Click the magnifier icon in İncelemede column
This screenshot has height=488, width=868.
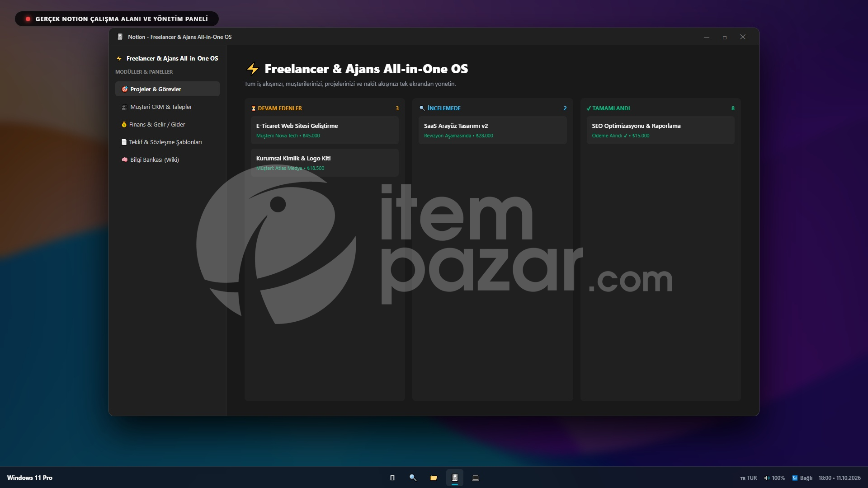click(x=422, y=108)
